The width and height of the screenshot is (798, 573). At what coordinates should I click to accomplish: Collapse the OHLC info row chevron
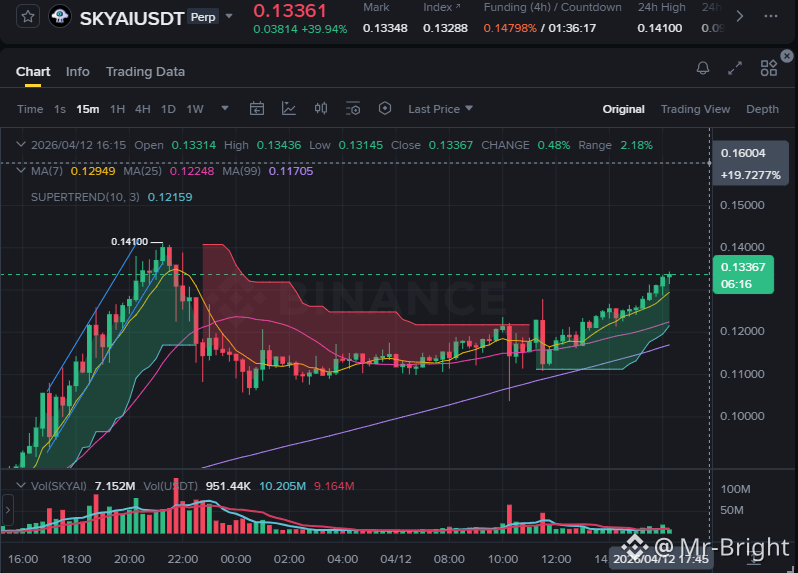click(x=21, y=145)
